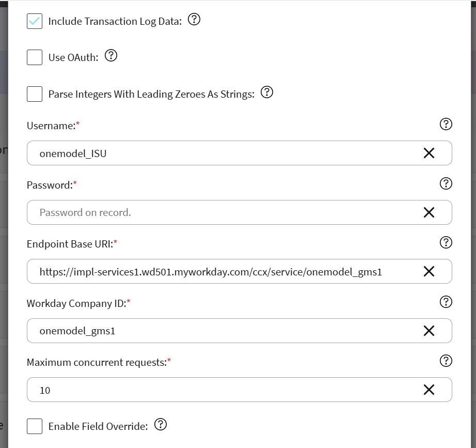Show help for Maximum concurrent requests

pyautogui.click(x=446, y=361)
